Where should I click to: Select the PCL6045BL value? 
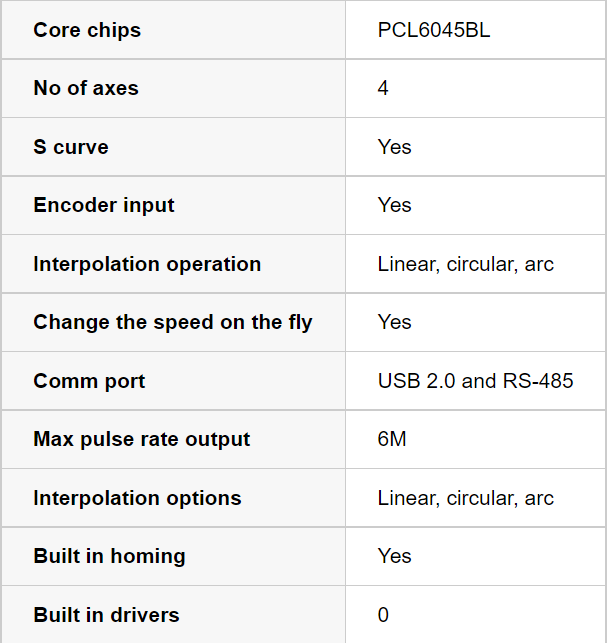pos(434,30)
